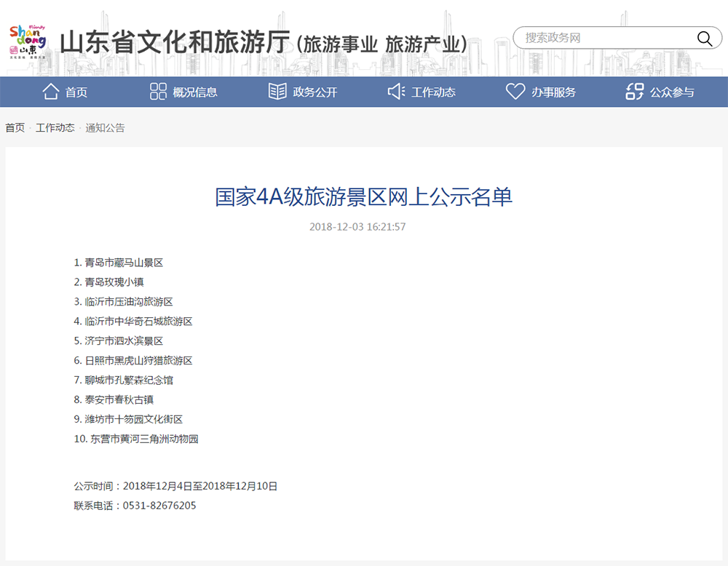This screenshot has height=566, width=728.
Task: Open the 政务公开 navigation menu text
Action: tap(315, 92)
